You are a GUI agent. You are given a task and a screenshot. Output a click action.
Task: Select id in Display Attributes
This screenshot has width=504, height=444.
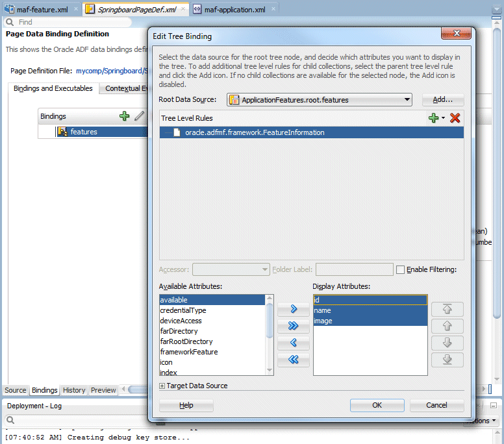point(370,300)
